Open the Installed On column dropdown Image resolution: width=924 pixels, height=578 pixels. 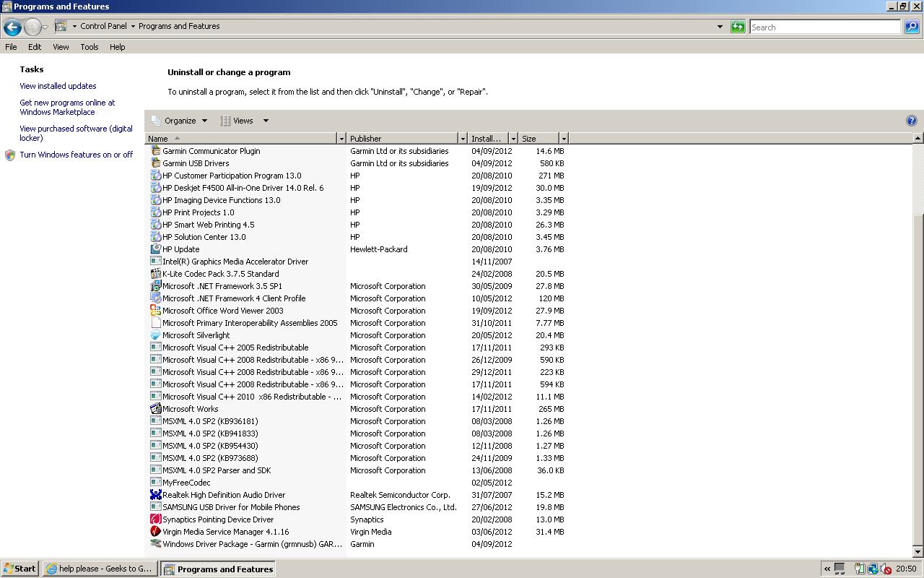(x=513, y=138)
